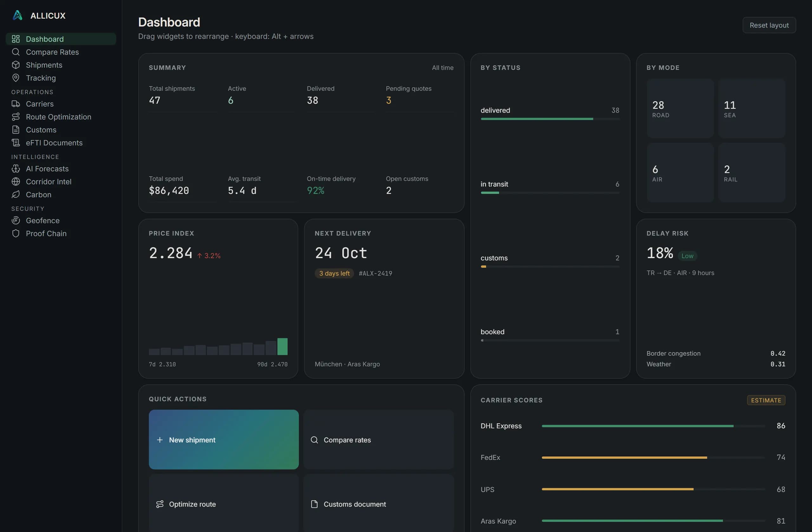Screen dimensions: 812x532
Task: Click the AIR mode tile showing 6
Action: 680,172
